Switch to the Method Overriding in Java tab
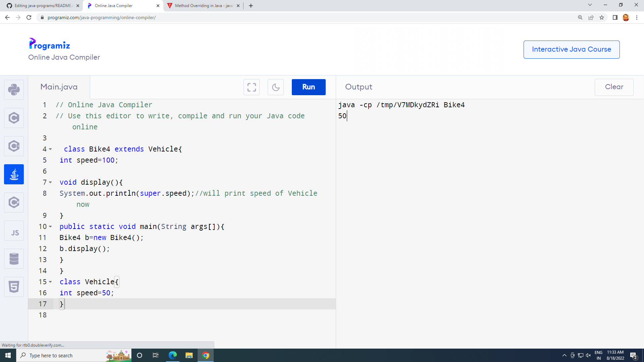This screenshot has height=362, width=644. (x=201, y=6)
